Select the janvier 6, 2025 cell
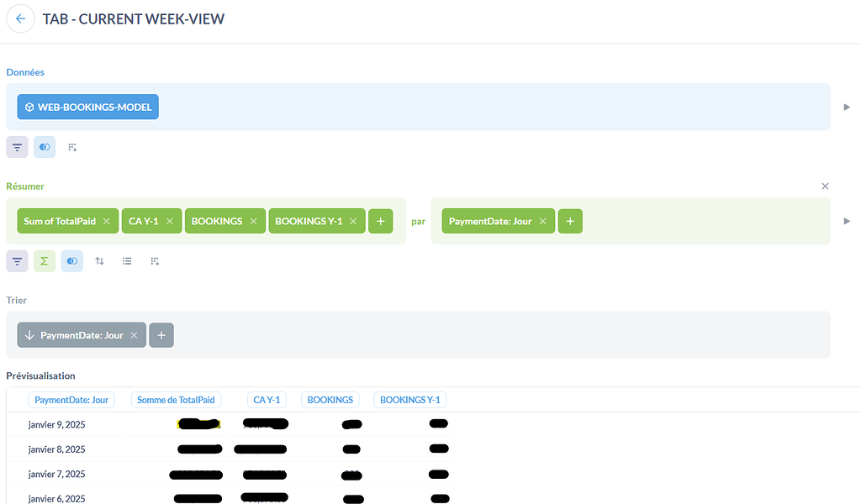This screenshot has height=504, width=861. pyautogui.click(x=56, y=498)
